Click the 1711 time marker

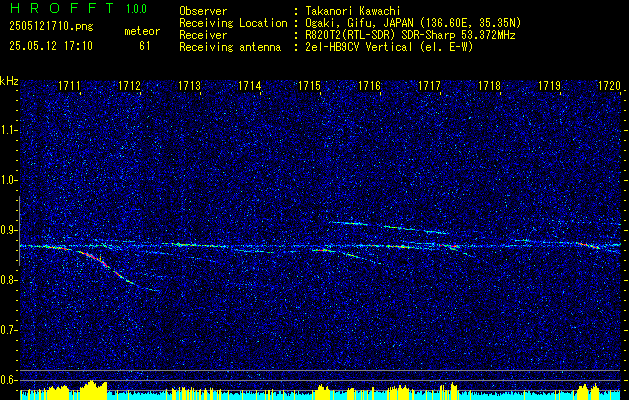pos(69,85)
